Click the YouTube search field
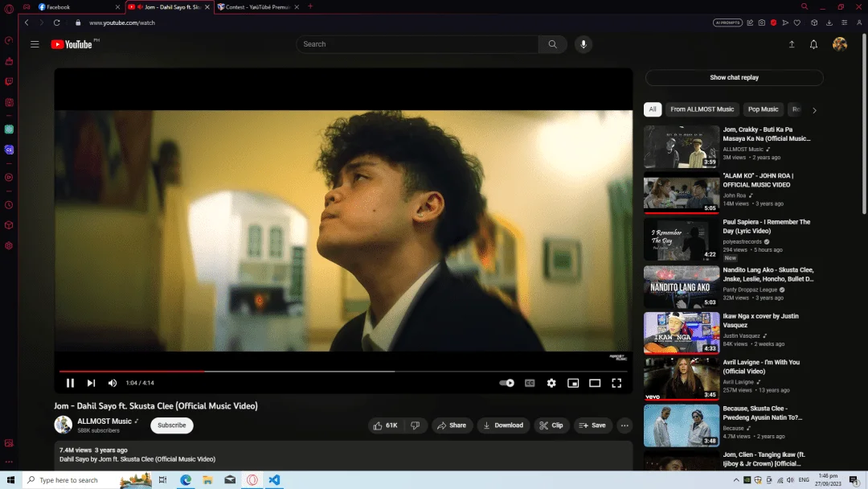Viewport: 868px width, 489px height. pos(418,44)
